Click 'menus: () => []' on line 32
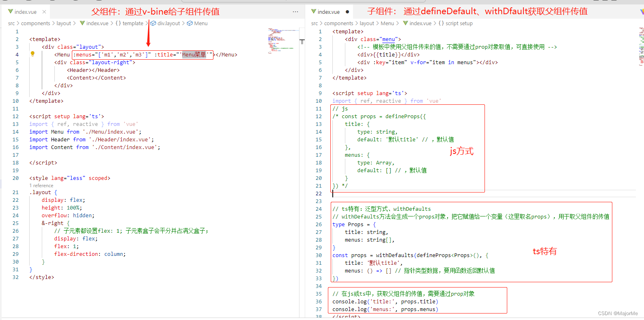The height and width of the screenshot is (320, 644). pyautogui.click(x=368, y=271)
